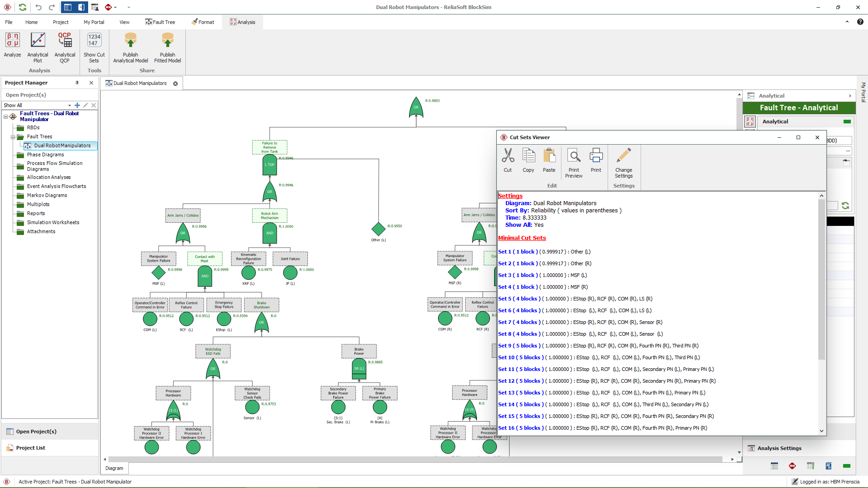Click Change Settings pencil icon
The width and height of the screenshot is (868, 488).
(x=623, y=163)
